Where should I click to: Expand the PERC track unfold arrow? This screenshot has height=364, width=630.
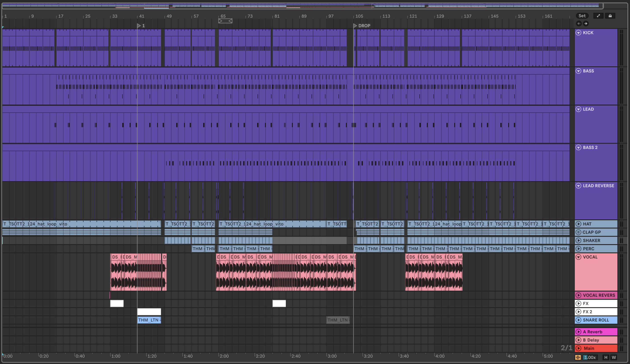[x=579, y=249]
